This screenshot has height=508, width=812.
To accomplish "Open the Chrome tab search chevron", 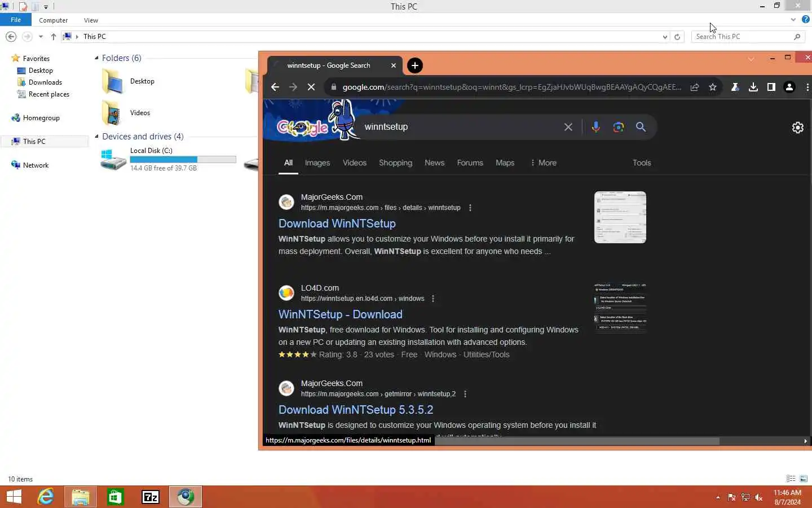I will click(x=751, y=59).
